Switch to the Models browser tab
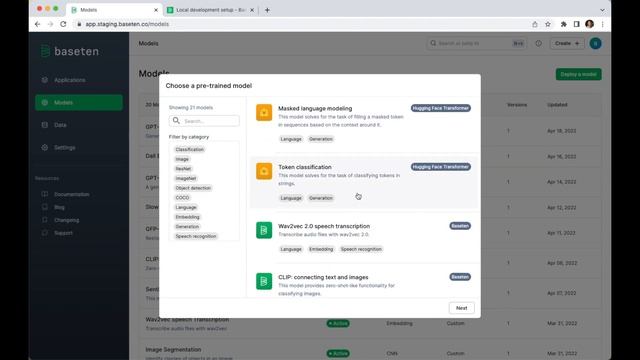Viewport: 640px width, 360px height. [114, 10]
